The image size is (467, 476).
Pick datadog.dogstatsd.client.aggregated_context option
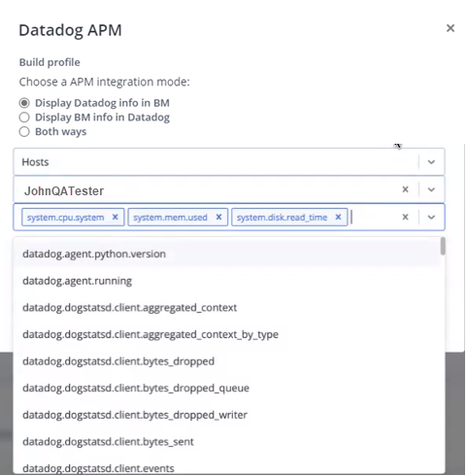click(226, 308)
